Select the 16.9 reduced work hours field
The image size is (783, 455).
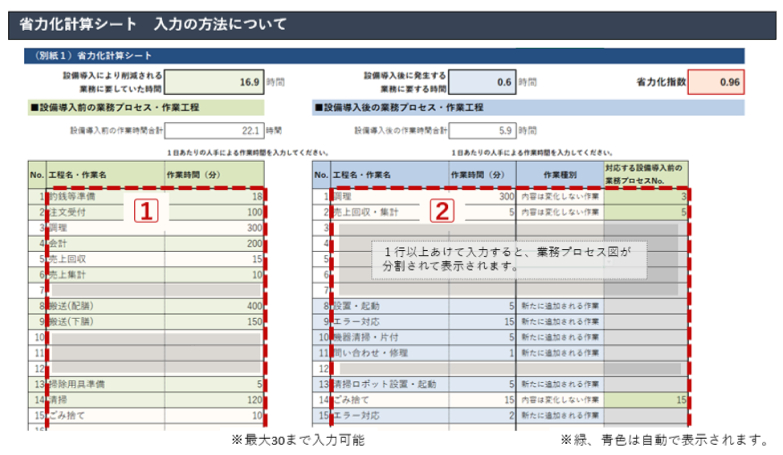[214, 82]
